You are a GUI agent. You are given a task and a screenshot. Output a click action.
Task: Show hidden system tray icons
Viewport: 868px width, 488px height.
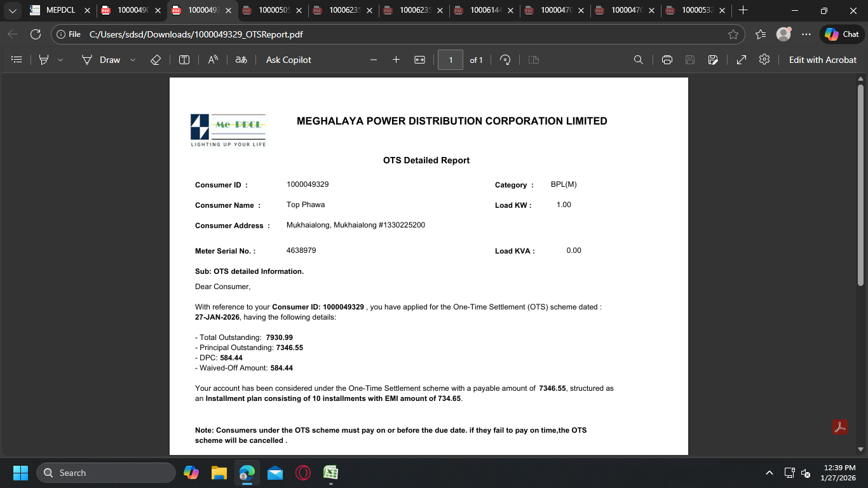[x=770, y=473]
